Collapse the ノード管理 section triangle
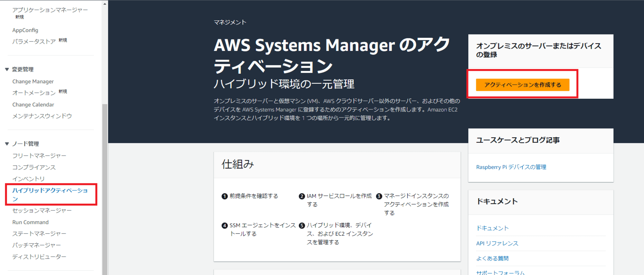Screen dimensions: 644x275 [7, 144]
